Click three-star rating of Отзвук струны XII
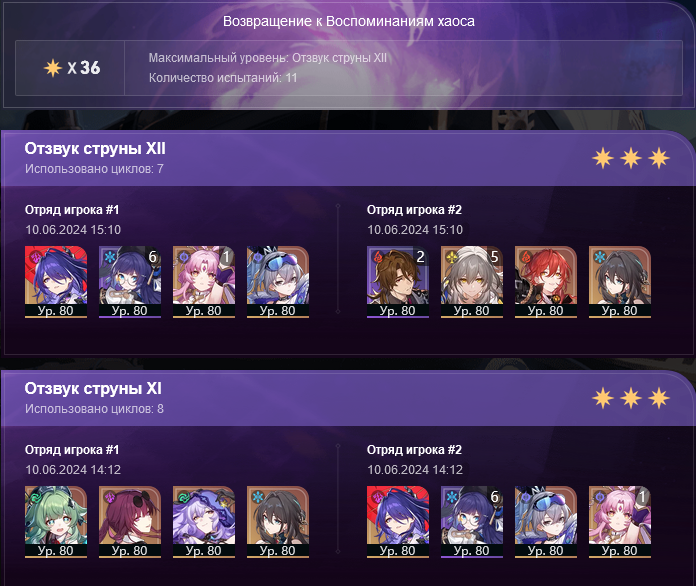Viewport: 696px width, 586px height. tap(631, 158)
